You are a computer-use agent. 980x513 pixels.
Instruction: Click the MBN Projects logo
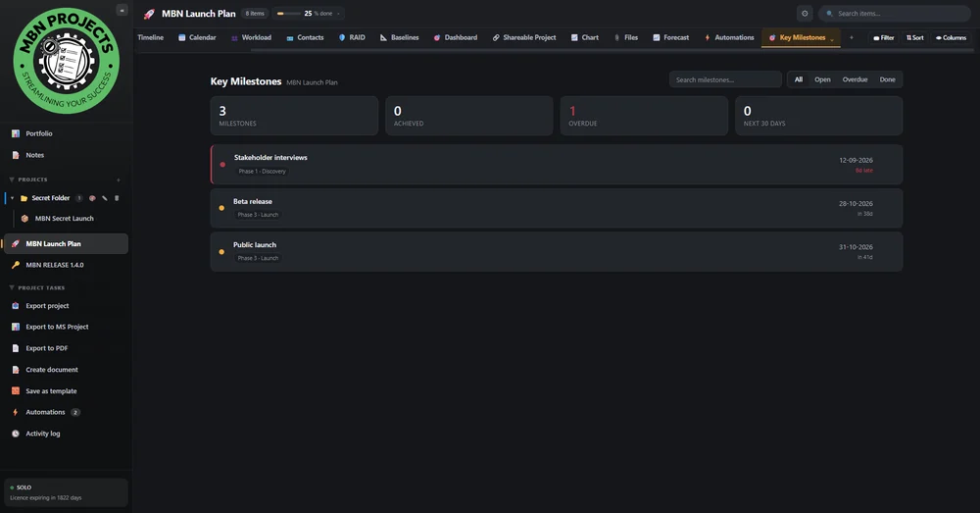click(67, 61)
